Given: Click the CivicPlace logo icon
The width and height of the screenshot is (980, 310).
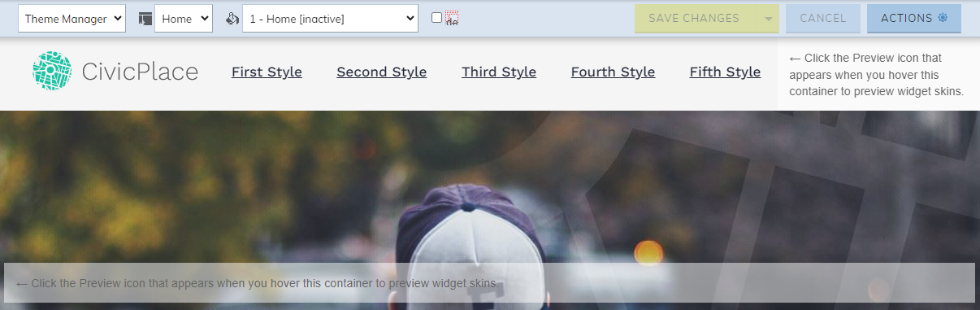Looking at the screenshot, I should pos(52,71).
